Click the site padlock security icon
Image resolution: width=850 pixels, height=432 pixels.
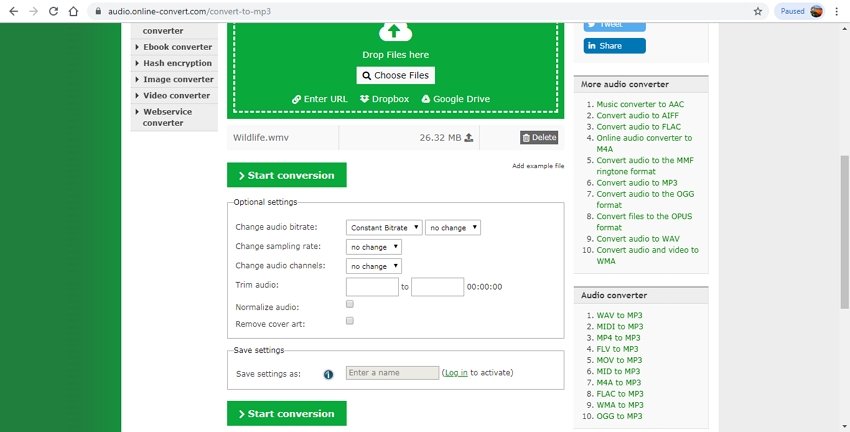[x=98, y=11]
